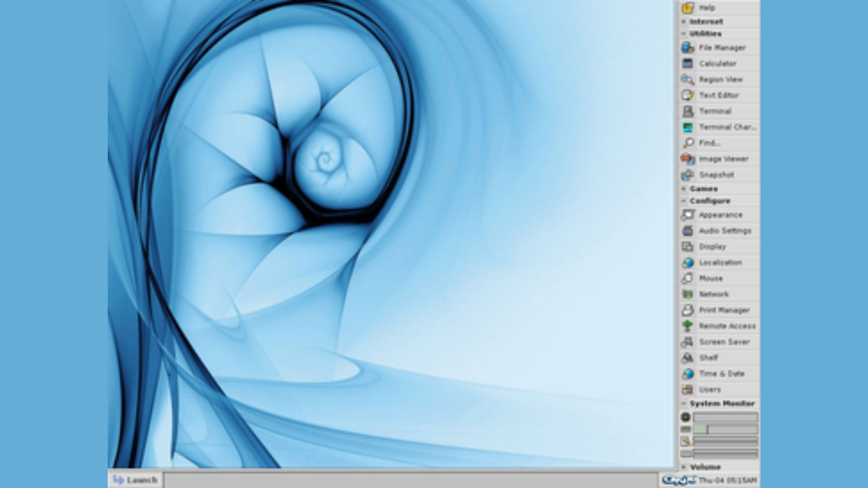Open the File Manager icon
Screen dimensions: 868x488
[x=688, y=47]
